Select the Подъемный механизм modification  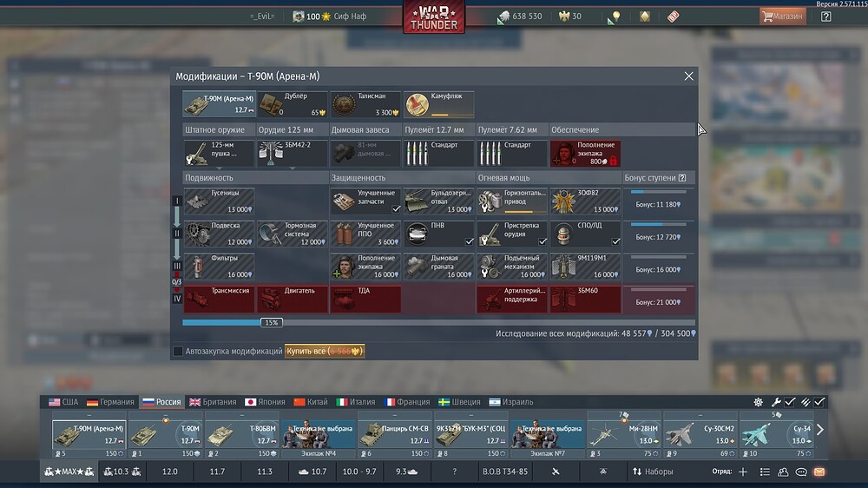(x=511, y=267)
